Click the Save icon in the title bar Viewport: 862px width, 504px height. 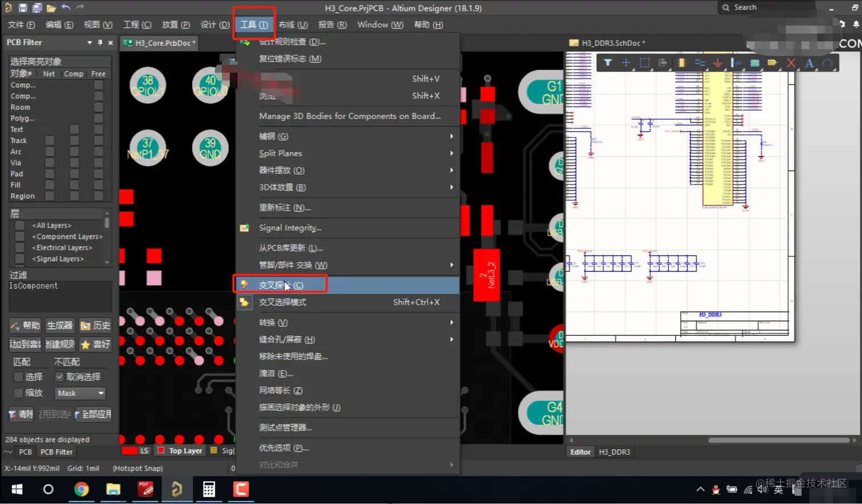[23, 8]
